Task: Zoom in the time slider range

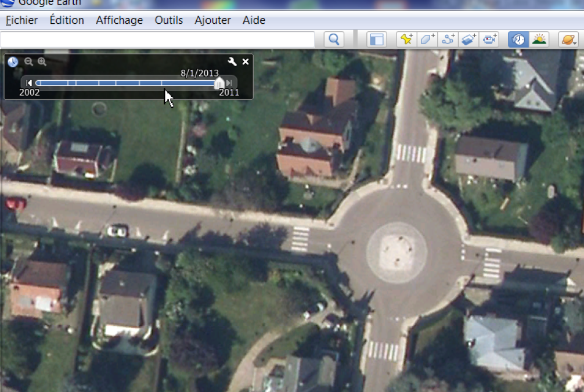Action: click(42, 62)
